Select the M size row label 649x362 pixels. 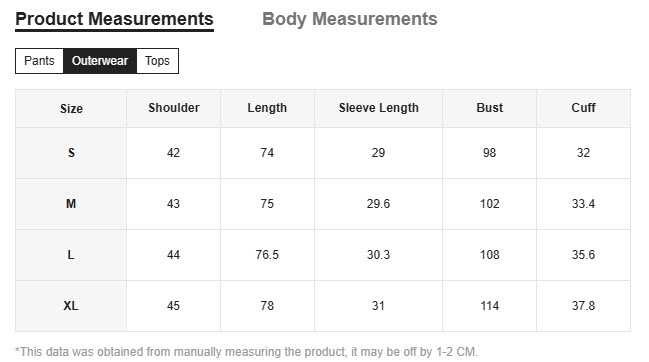point(71,204)
